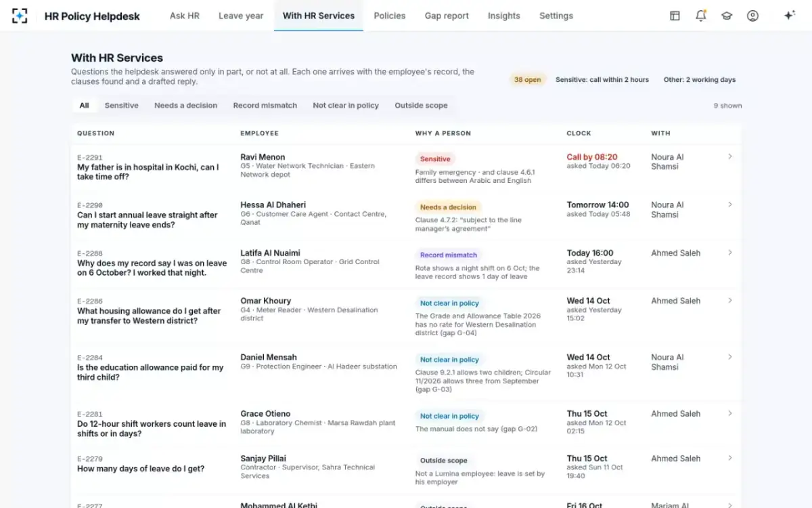Open the layout panel icon in header
812x508 pixels.
(x=675, y=16)
